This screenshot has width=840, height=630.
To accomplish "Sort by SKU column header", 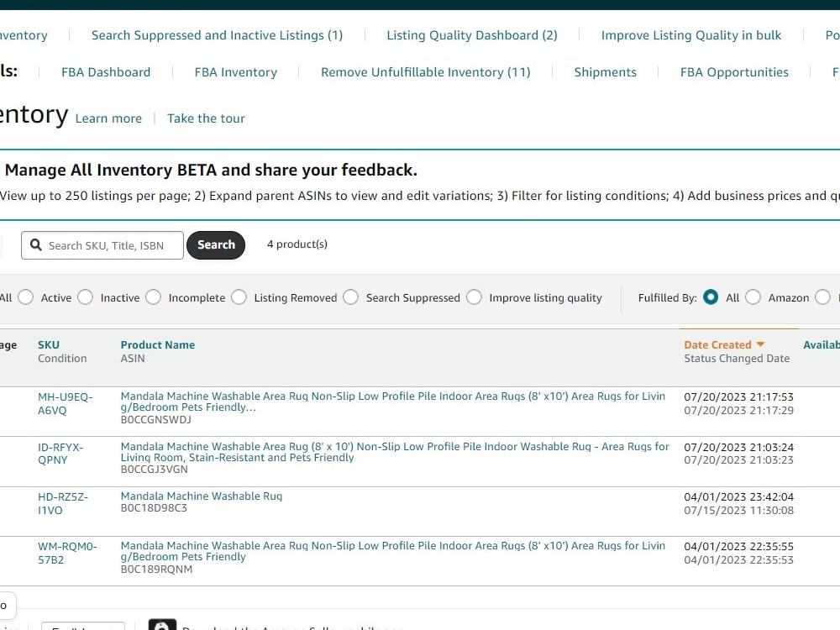I will (49, 345).
